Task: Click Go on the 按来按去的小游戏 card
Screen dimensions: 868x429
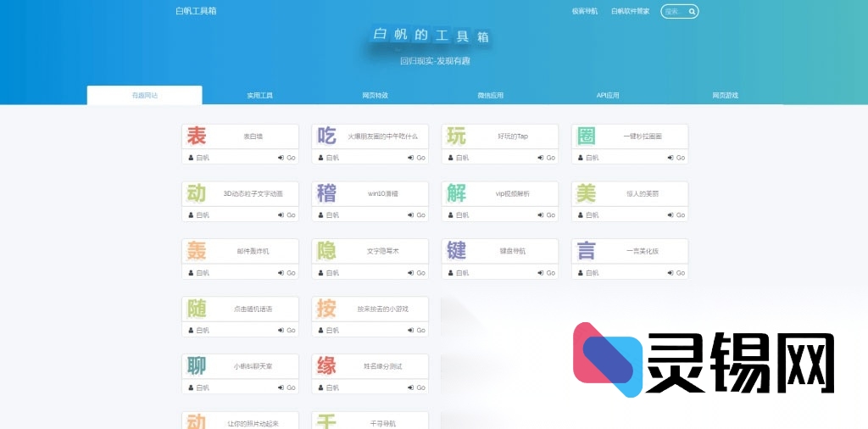Action: pos(417,331)
